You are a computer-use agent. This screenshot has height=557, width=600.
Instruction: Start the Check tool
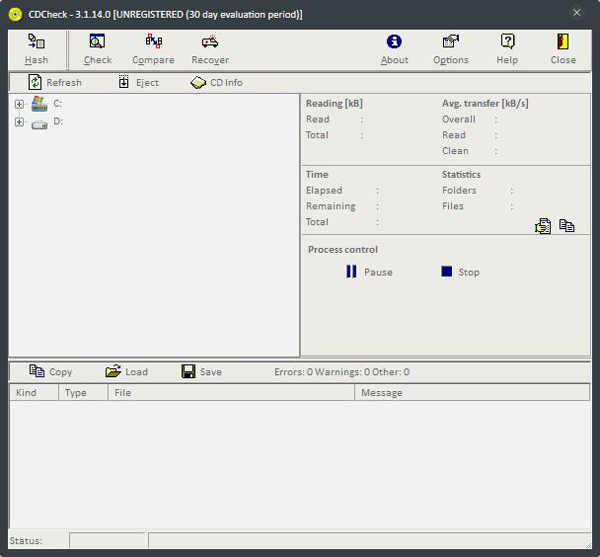click(98, 50)
